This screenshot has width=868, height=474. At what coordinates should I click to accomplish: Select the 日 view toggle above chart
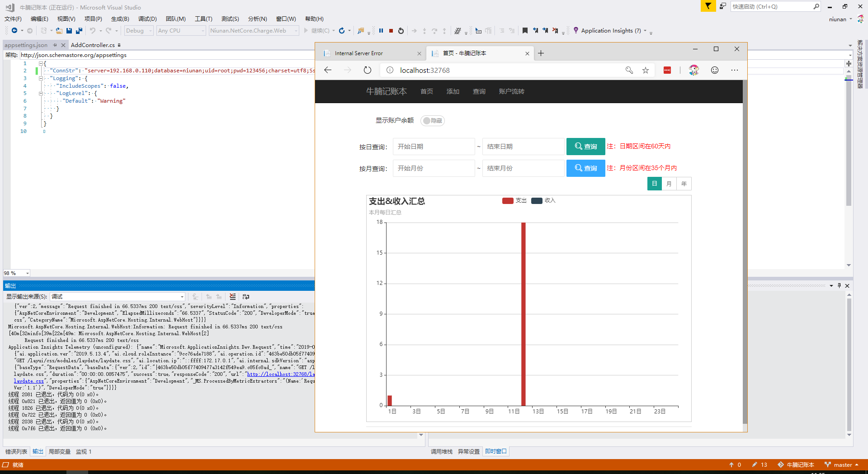655,184
